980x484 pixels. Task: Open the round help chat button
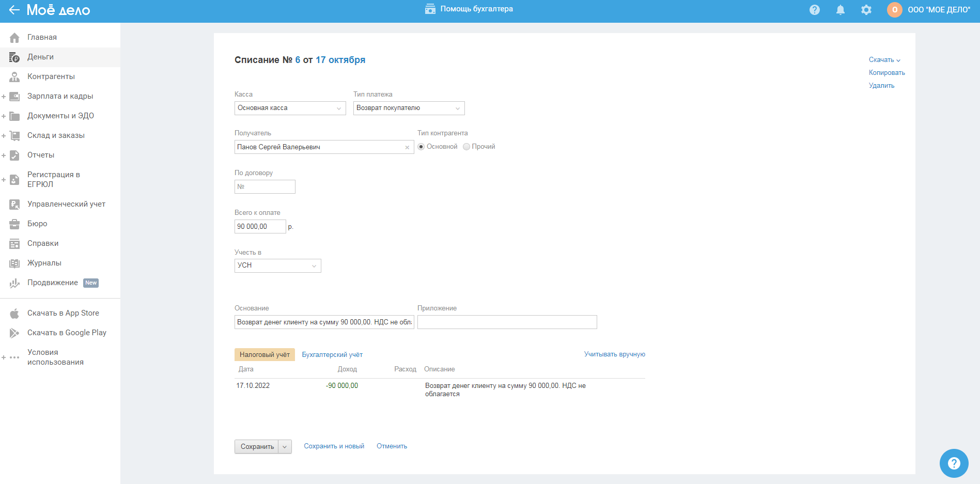coord(954,463)
